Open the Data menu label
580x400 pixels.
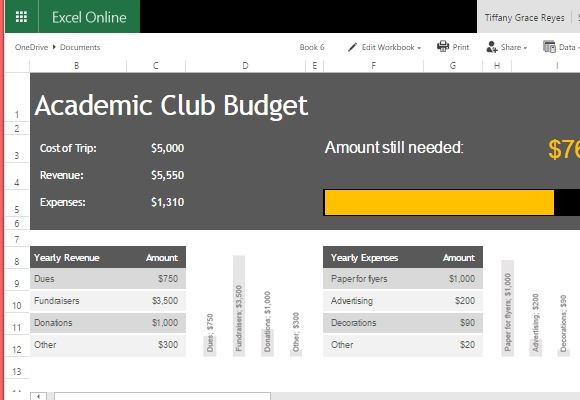tap(567, 47)
